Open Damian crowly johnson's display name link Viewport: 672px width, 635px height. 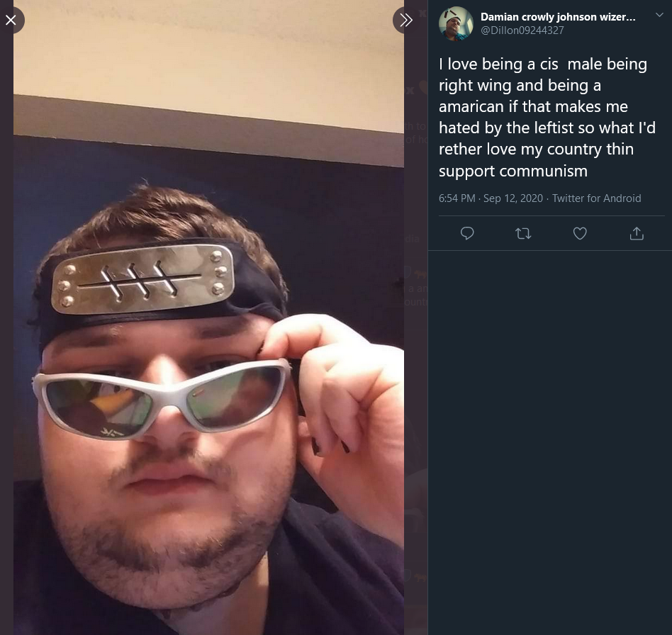coord(558,17)
